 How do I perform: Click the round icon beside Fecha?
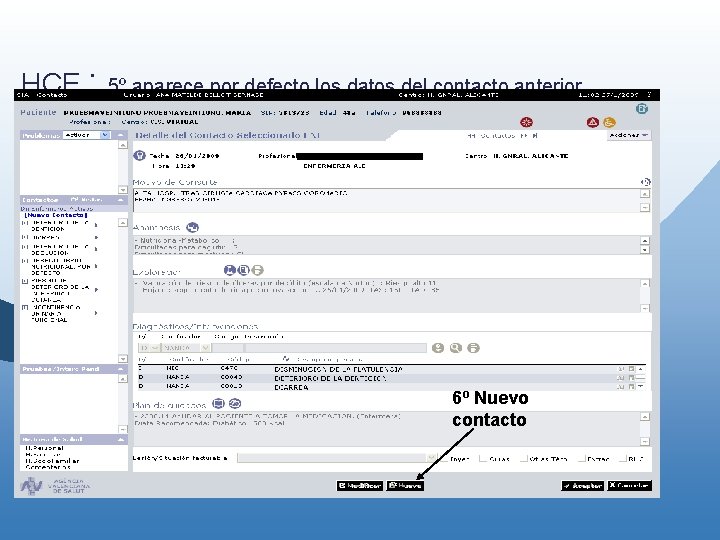click(x=139, y=156)
